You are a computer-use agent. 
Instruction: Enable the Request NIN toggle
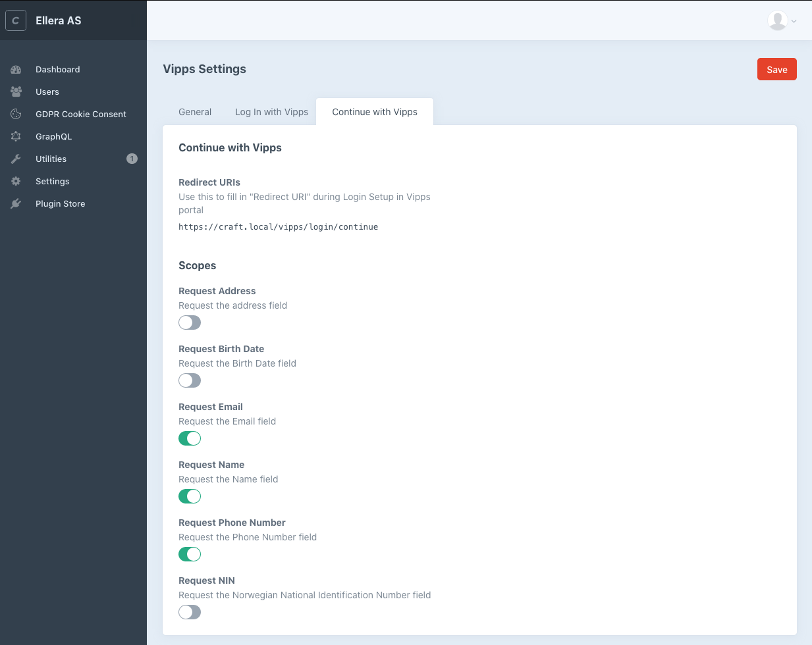(190, 612)
